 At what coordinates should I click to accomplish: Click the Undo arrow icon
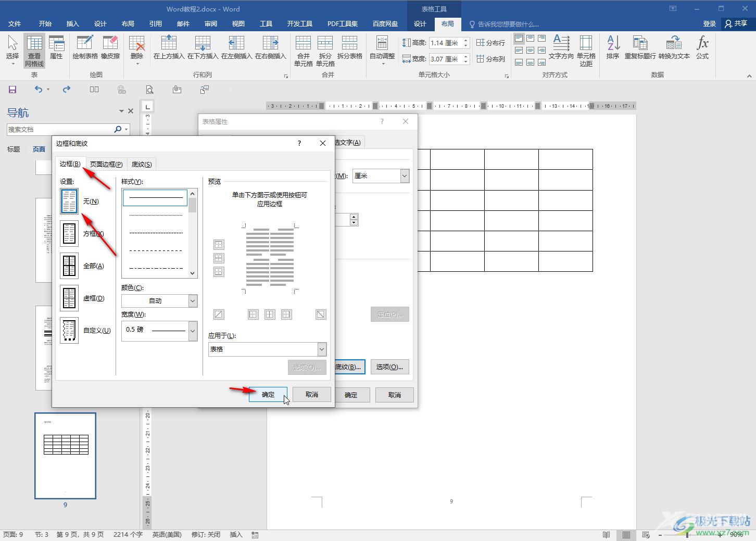coord(38,90)
